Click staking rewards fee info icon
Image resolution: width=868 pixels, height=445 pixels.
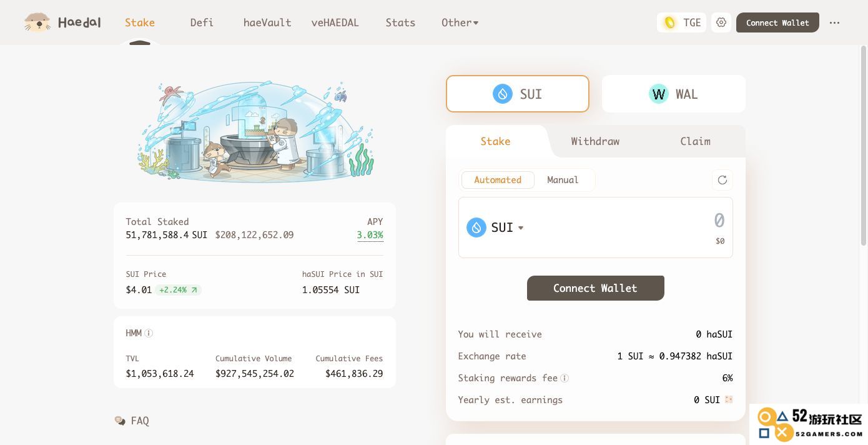[565, 378]
